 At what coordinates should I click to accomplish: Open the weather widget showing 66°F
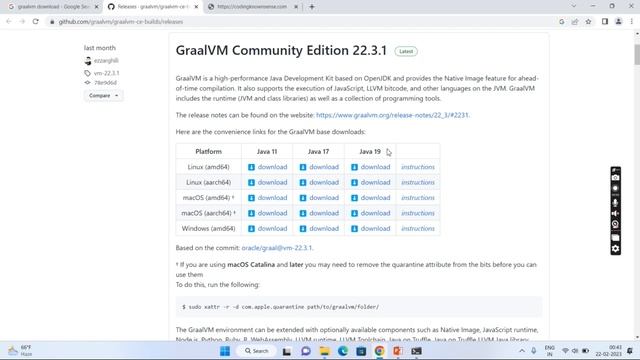pyautogui.click(x=20, y=351)
